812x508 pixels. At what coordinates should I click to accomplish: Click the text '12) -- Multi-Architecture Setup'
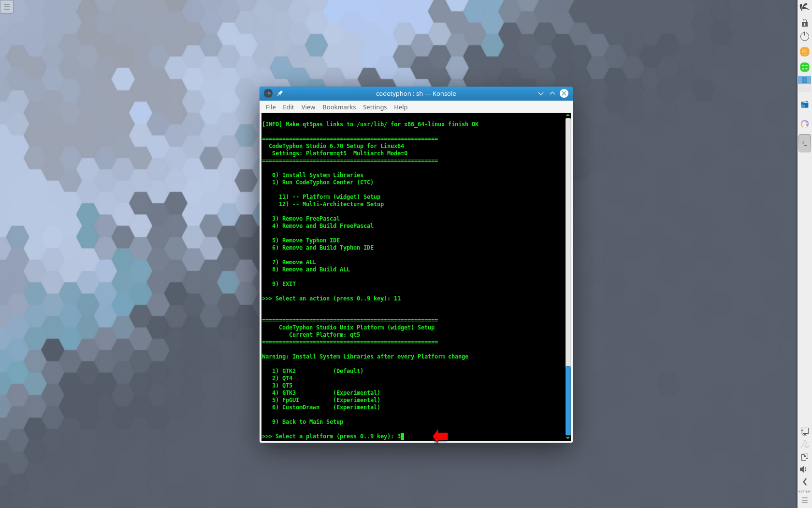pyautogui.click(x=331, y=204)
